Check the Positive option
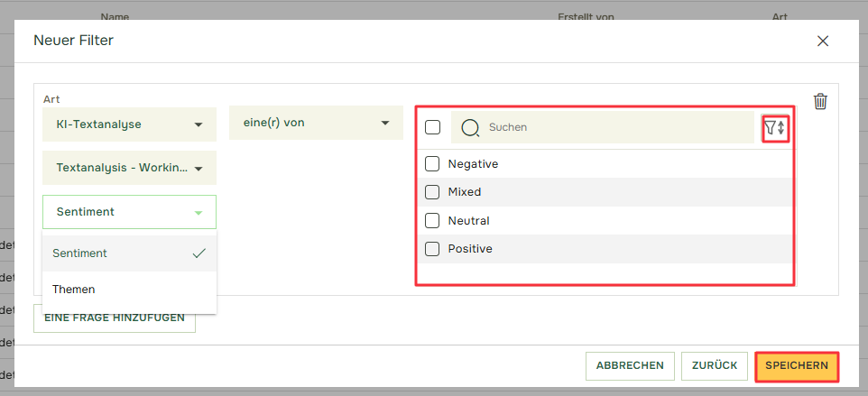The width and height of the screenshot is (868, 396). 432,249
